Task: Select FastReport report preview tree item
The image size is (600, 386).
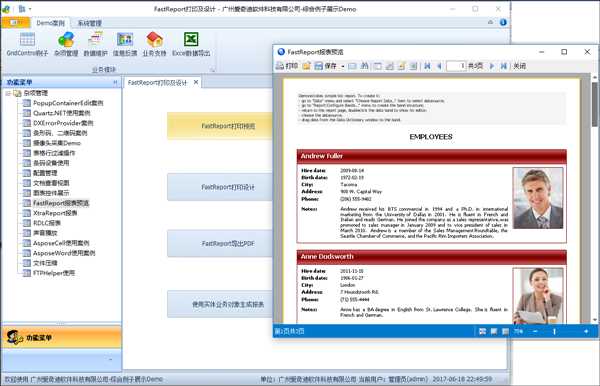Action: 61,203
